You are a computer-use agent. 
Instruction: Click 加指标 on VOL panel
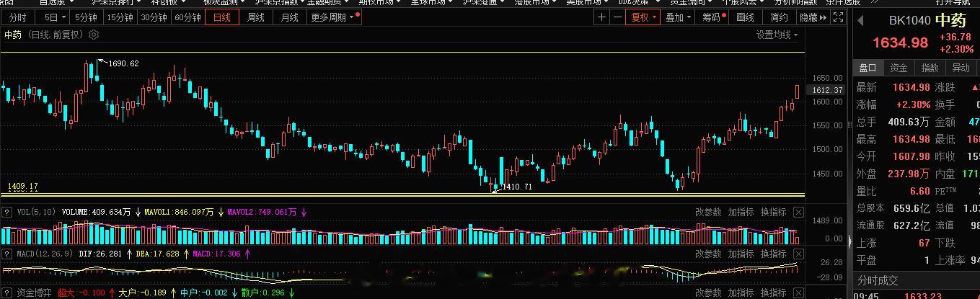point(741,213)
